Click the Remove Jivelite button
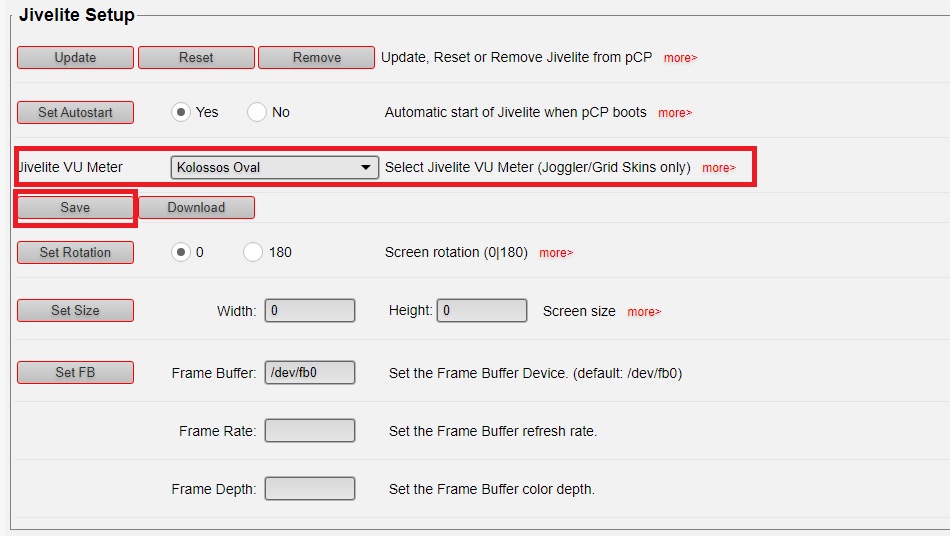The height and width of the screenshot is (536, 950). (x=316, y=58)
